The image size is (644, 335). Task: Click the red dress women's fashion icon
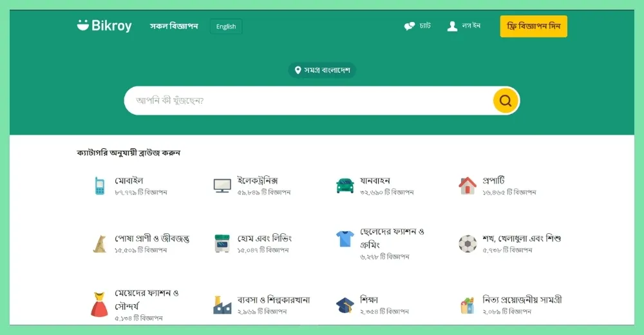tap(99, 305)
